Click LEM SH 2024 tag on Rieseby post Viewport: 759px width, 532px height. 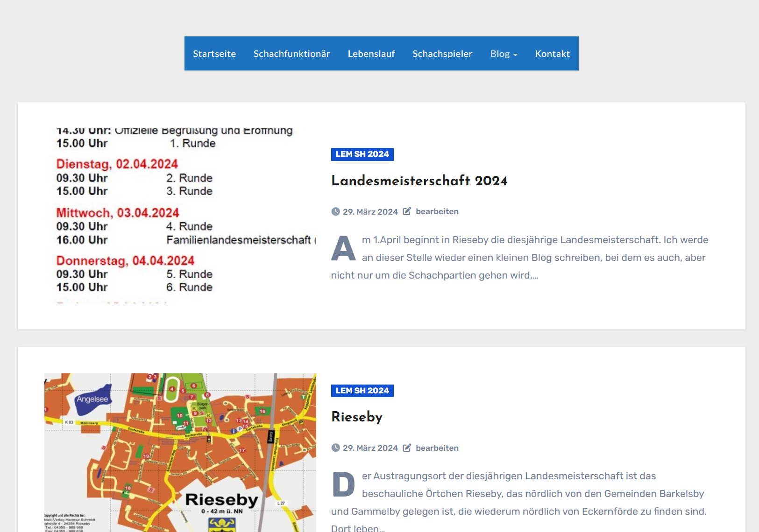point(362,391)
